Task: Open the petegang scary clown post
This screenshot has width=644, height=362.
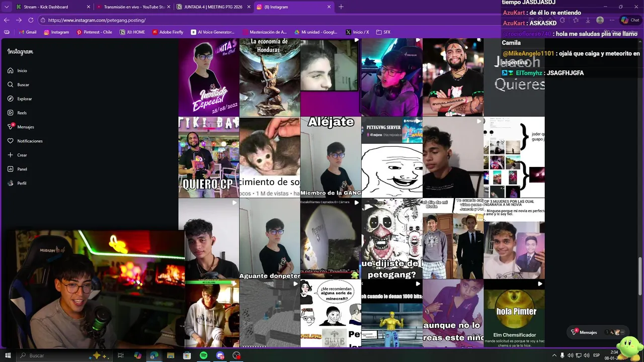Action: click(392, 238)
